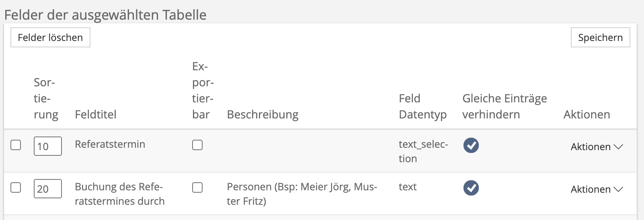Viewport: 644px width, 220px height.
Task: Enable Exportierbar for Referatstermin
Action: point(197,145)
